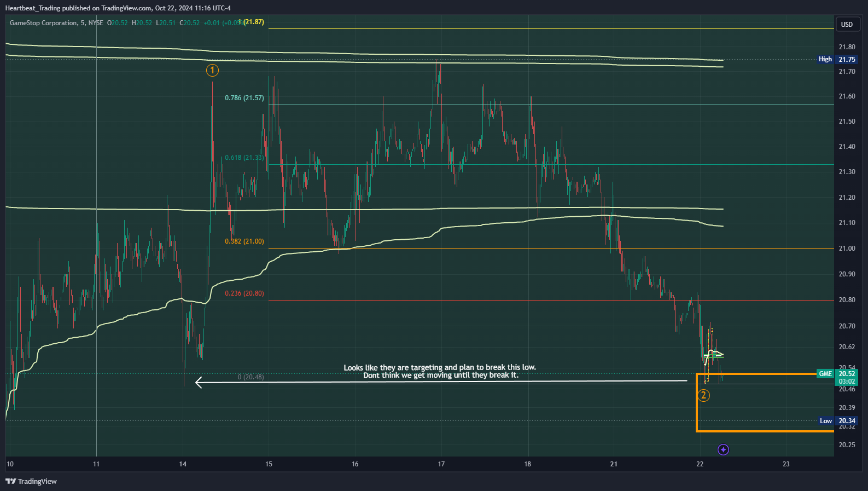Click the 'Dont think we get moving' note line
This screenshot has width=868, height=491.
click(x=441, y=376)
